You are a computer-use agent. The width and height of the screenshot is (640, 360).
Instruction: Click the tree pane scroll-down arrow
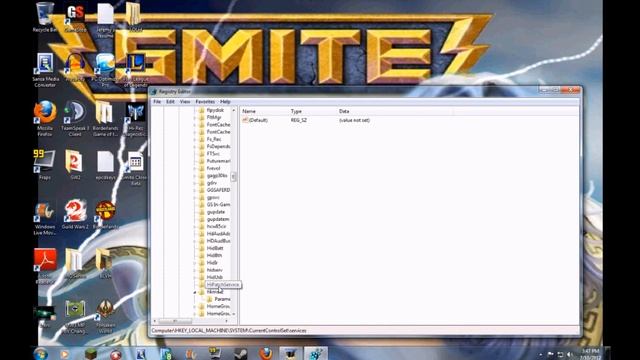point(234,314)
